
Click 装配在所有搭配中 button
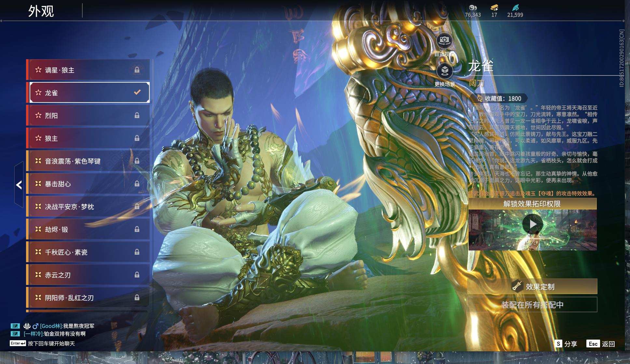click(532, 305)
